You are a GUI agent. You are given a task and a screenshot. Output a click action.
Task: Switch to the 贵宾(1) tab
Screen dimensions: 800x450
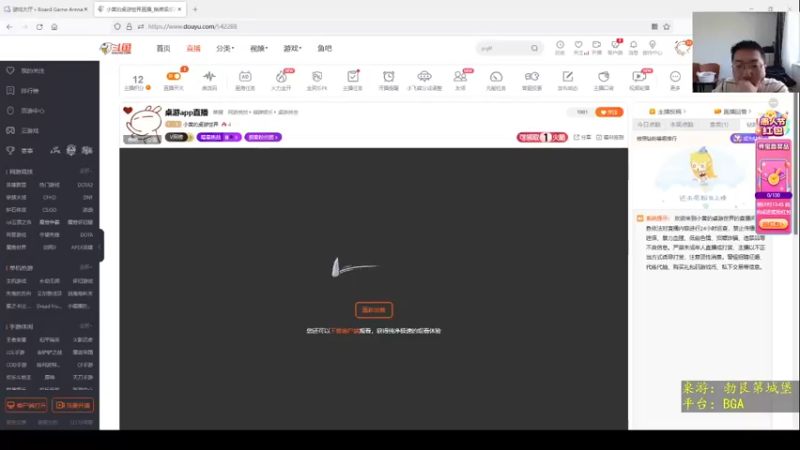[x=719, y=124]
